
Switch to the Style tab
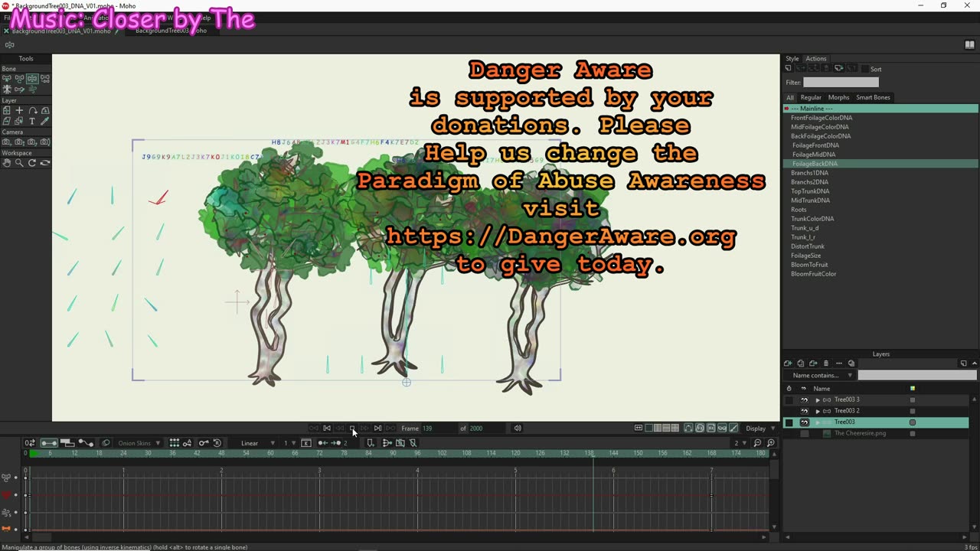[x=792, y=59]
